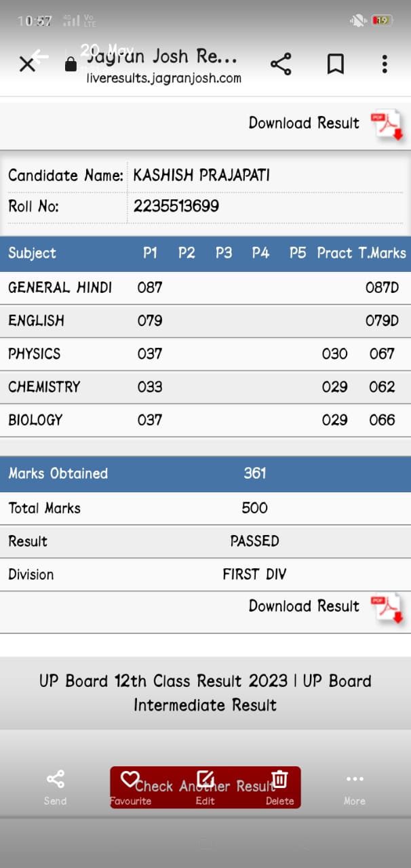Close the browser tab with X icon

26,64
